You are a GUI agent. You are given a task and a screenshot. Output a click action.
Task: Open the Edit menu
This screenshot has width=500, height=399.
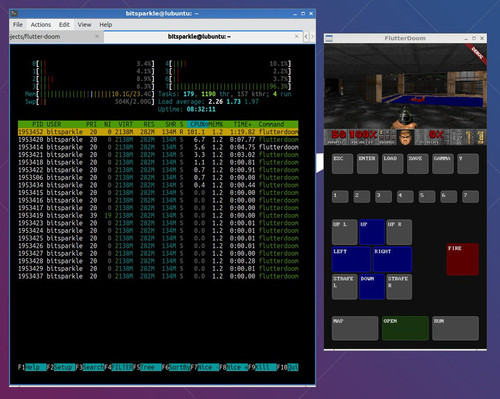coord(64,25)
